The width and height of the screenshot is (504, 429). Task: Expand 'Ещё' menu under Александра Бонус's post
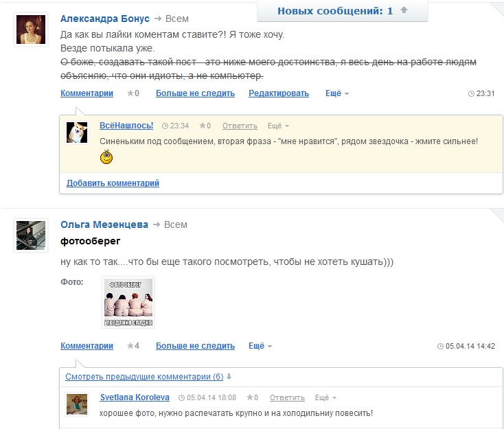(x=336, y=93)
